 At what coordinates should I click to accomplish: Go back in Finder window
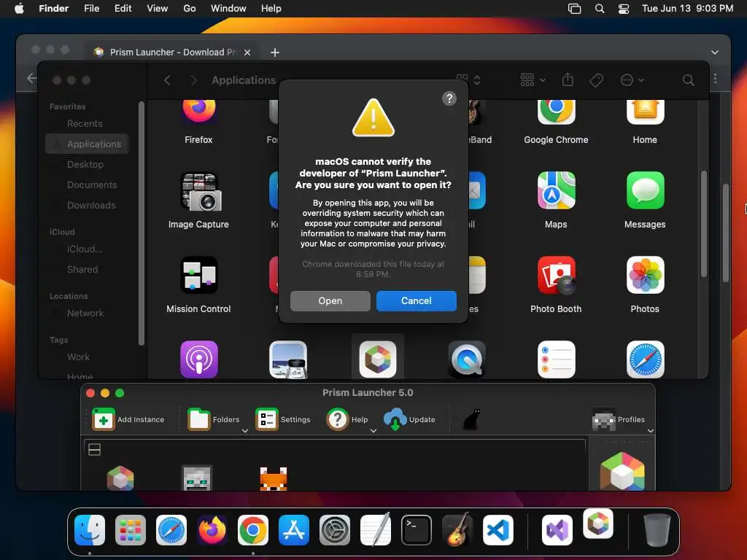tap(167, 80)
